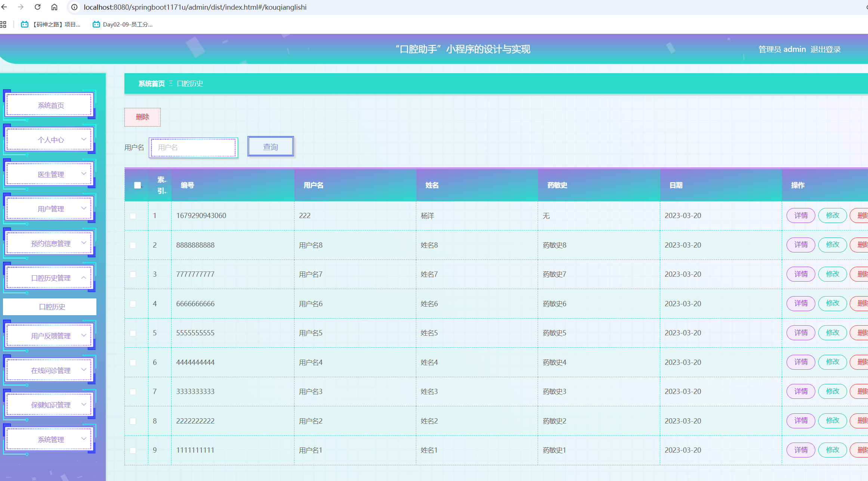Viewport: 868px width, 481px height.
Task: Click 退出登录 to log out
Action: 825,49
